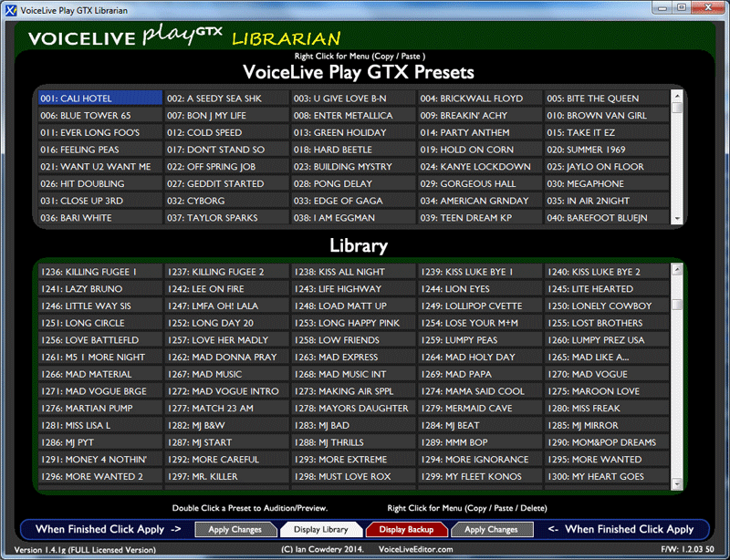Pick preset 037: TAYLOR SPARKS
730x560 pixels.
(x=226, y=218)
